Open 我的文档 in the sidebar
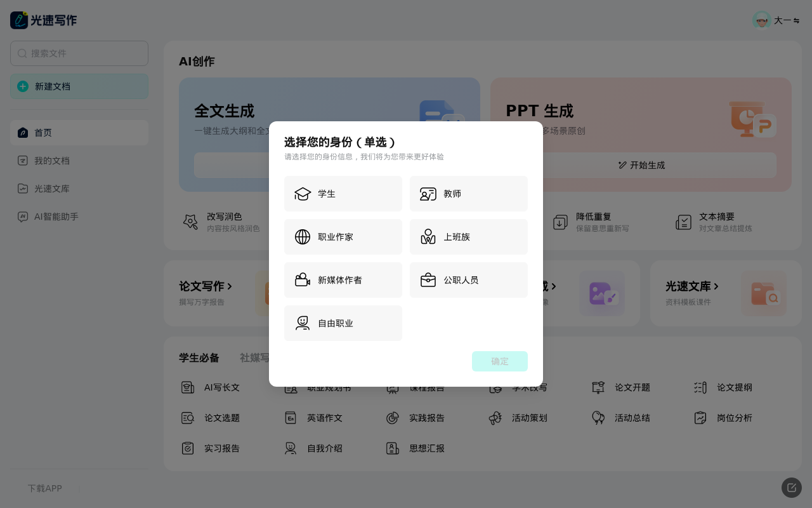 (x=79, y=161)
